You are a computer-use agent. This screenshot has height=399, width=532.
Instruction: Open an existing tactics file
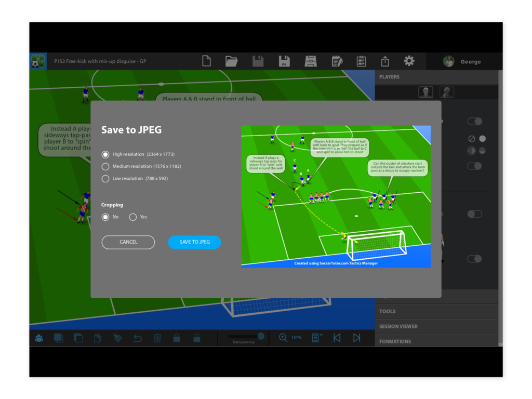pos(231,61)
